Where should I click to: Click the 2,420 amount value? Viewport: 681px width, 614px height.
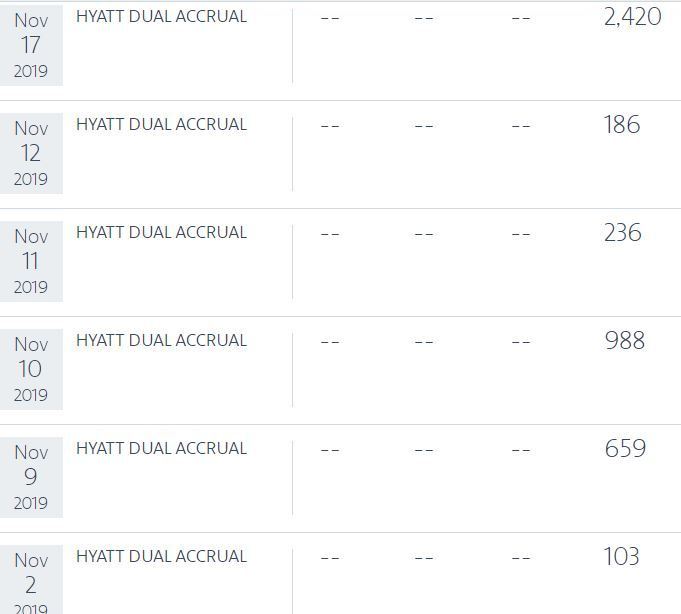[632, 17]
